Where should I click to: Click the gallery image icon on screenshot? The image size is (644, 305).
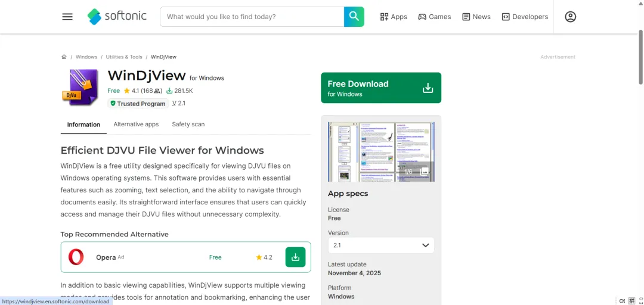click(x=425, y=171)
